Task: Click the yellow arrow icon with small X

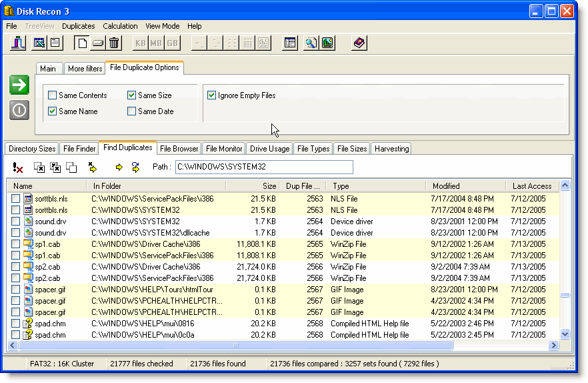Action: point(92,167)
